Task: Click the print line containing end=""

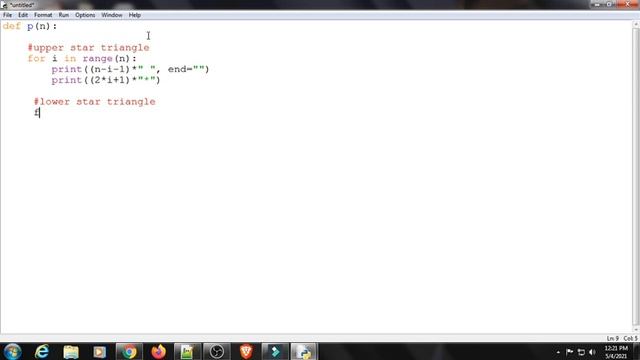Action: click(x=130, y=69)
